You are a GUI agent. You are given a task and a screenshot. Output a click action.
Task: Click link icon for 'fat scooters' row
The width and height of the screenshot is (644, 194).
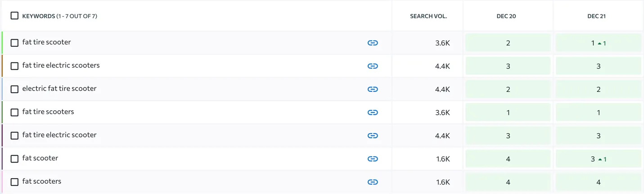tap(372, 182)
